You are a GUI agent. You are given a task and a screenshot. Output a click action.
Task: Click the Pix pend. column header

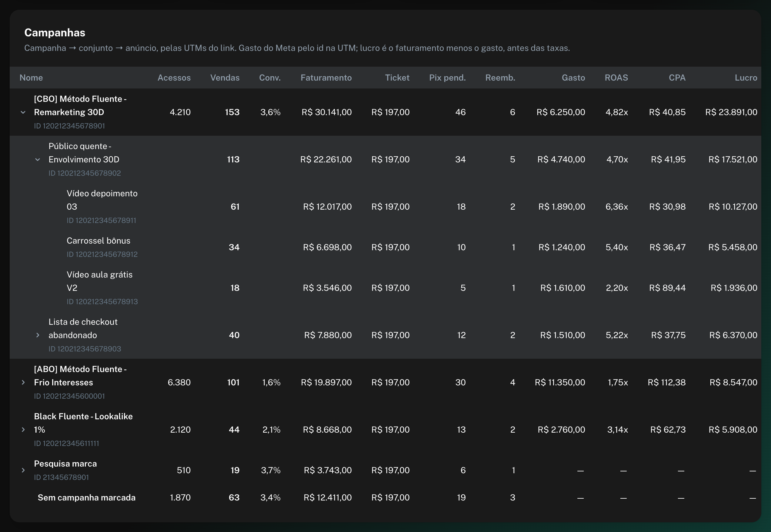[447, 78]
